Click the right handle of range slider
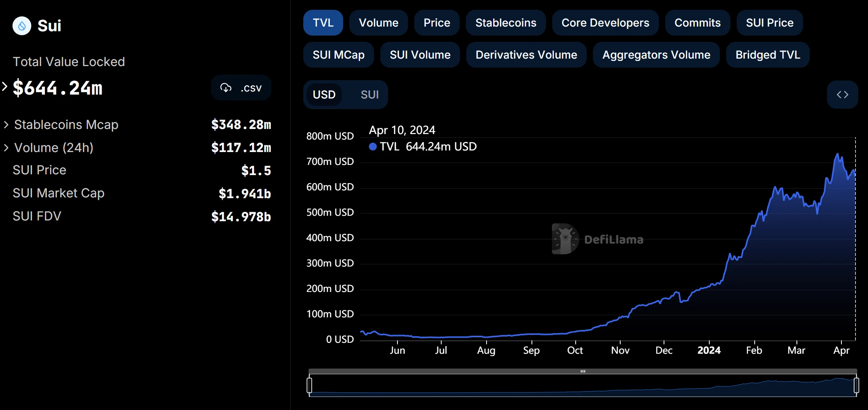The image size is (868, 410). [x=856, y=385]
